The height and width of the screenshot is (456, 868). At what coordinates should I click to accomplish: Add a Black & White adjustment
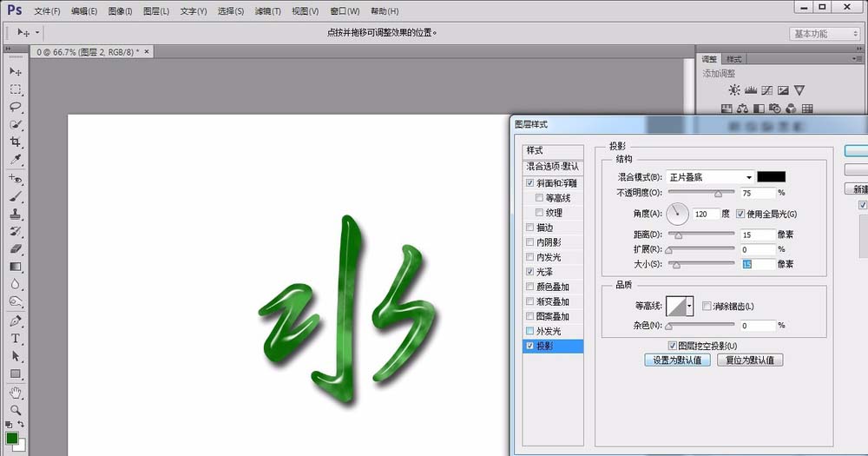pyautogui.click(x=759, y=109)
